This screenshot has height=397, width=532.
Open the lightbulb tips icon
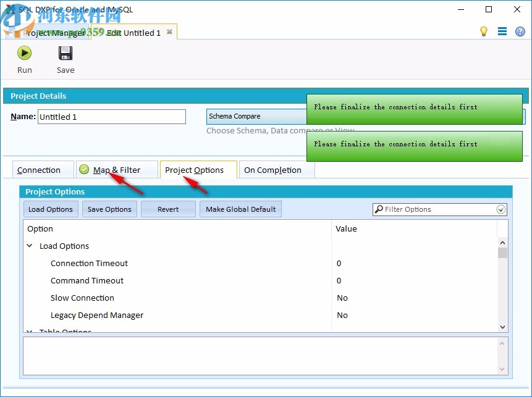(x=484, y=31)
